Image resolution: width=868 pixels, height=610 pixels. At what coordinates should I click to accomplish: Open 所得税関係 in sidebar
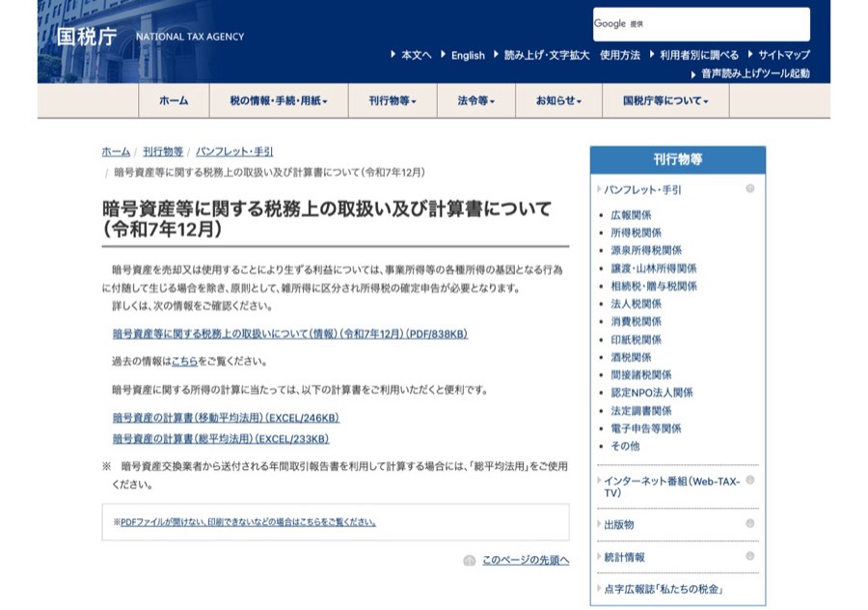[x=636, y=233]
